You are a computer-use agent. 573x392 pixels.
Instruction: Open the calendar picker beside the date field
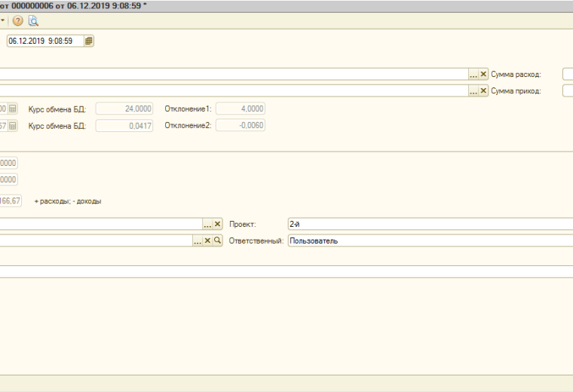(x=89, y=41)
